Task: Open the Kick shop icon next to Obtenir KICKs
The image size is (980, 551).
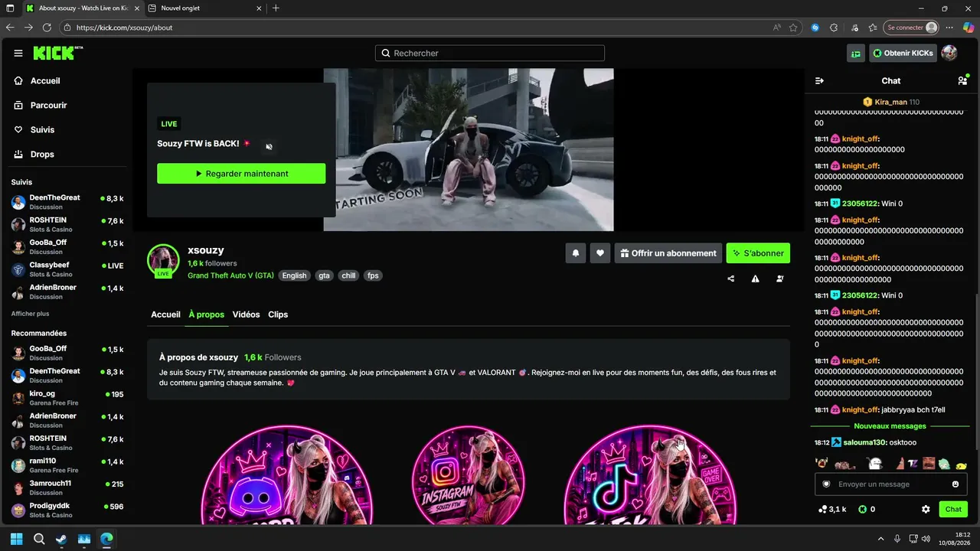Action: point(856,54)
